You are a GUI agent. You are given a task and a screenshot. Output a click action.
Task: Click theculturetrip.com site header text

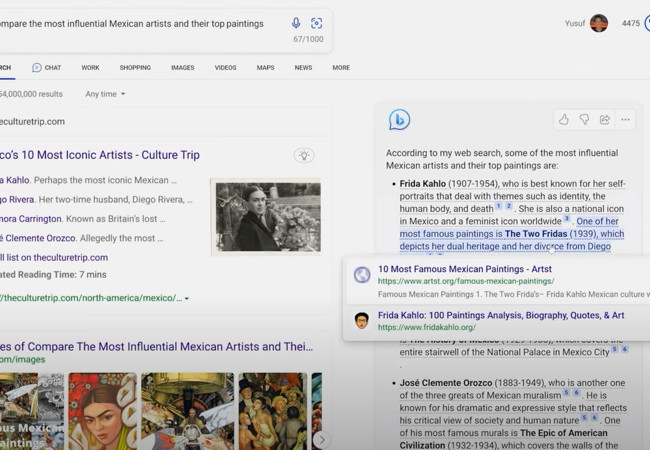pyautogui.click(x=32, y=122)
